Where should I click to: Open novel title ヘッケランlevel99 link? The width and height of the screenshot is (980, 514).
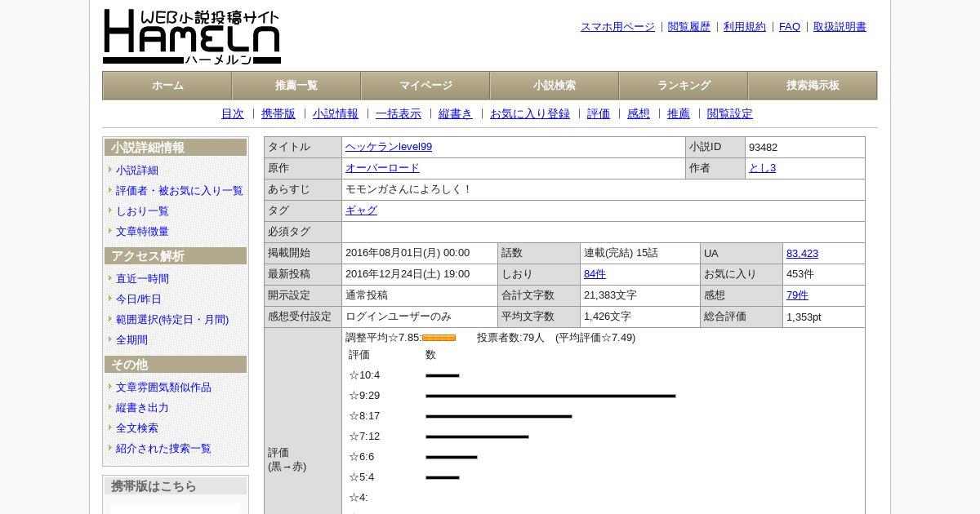click(x=389, y=147)
